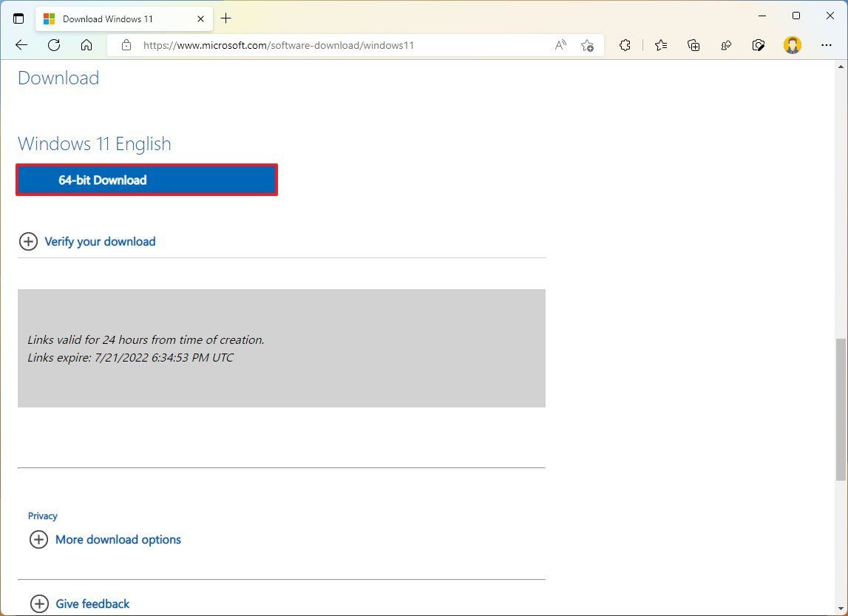
Task: Refresh the current page
Action: [53, 45]
